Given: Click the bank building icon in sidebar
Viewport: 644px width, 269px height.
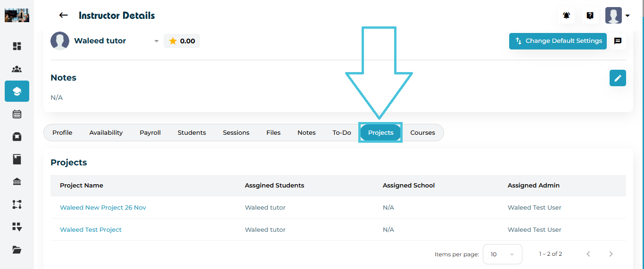Looking at the screenshot, I should (x=17, y=182).
